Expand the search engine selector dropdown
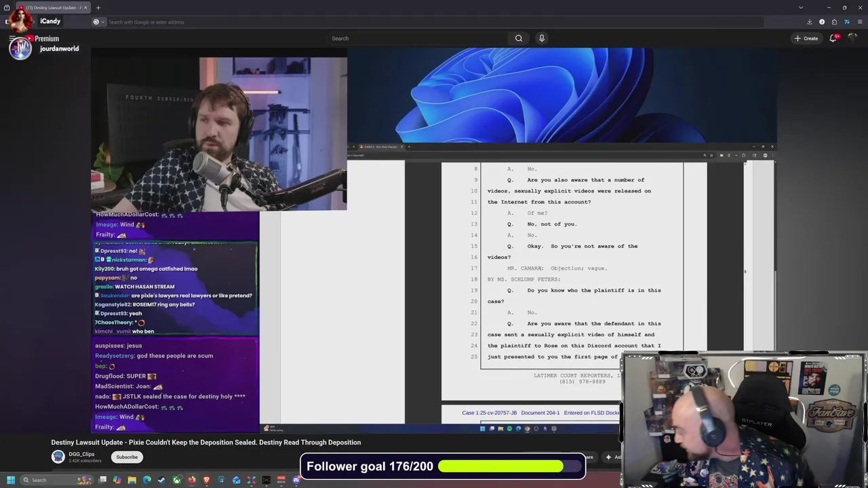The width and height of the screenshot is (868, 488). [98, 22]
